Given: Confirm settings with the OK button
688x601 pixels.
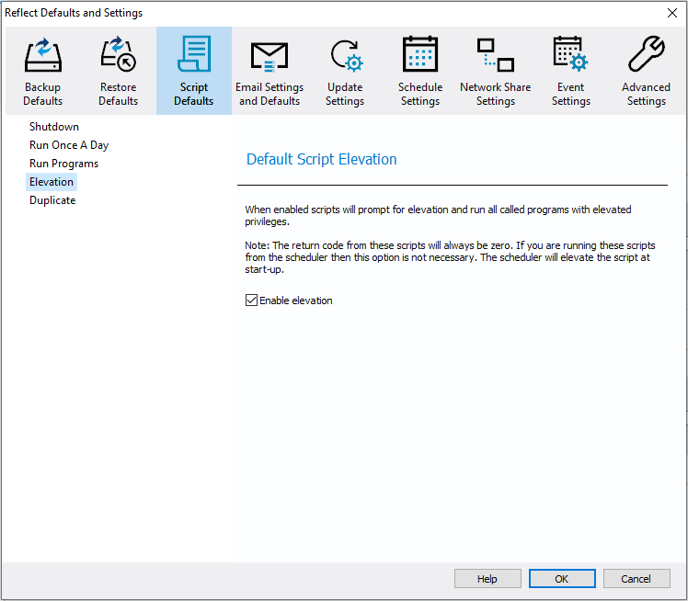Looking at the screenshot, I should click(x=562, y=579).
